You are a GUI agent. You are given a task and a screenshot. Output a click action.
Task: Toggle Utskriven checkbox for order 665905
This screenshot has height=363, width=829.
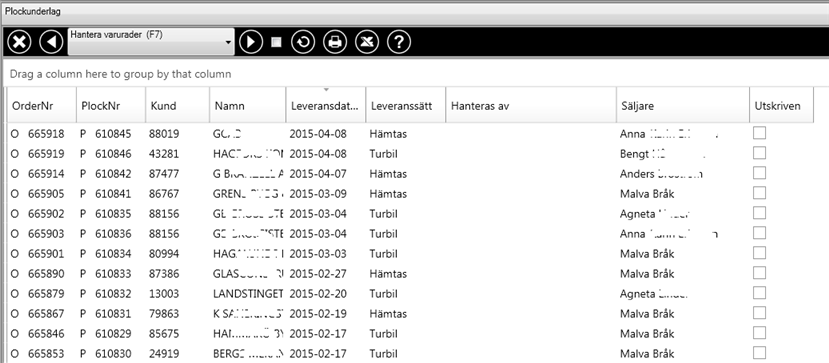point(759,193)
